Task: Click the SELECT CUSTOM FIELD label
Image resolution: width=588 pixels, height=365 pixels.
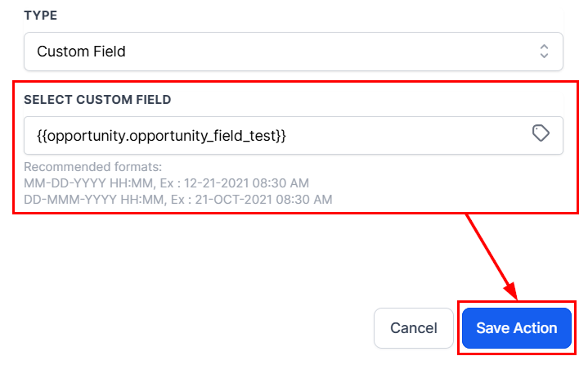Action: tap(97, 99)
